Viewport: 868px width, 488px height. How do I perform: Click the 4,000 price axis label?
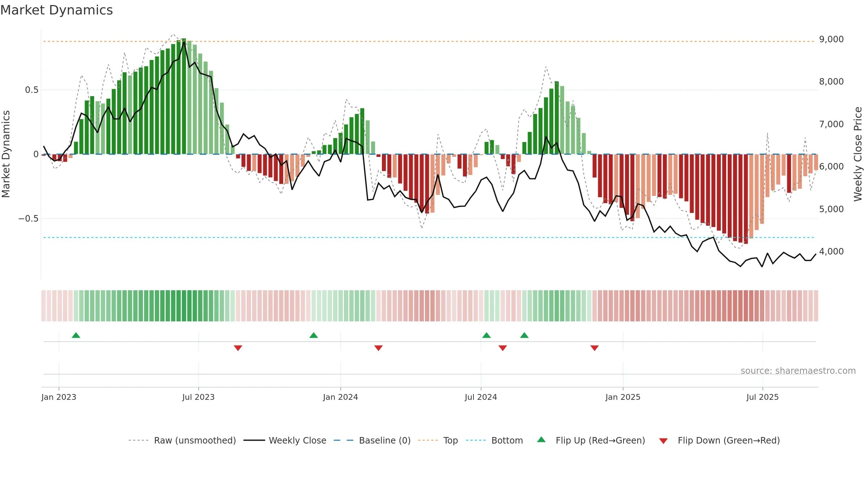[x=831, y=251]
